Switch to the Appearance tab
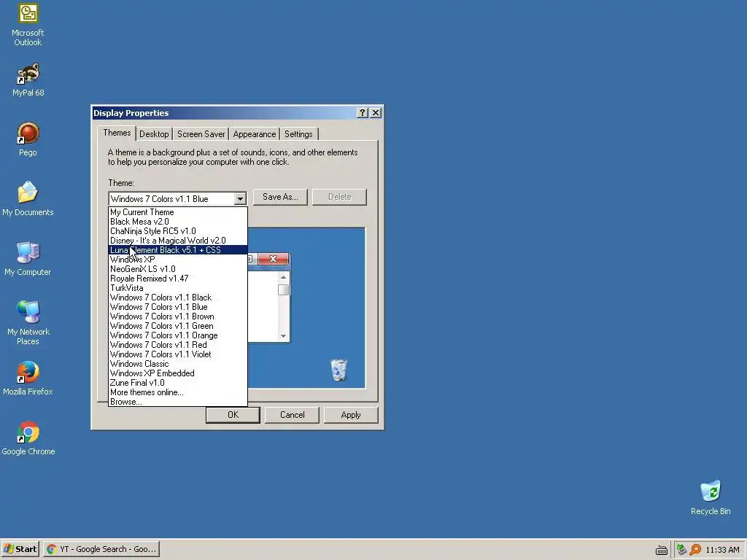747x560 pixels. (255, 134)
